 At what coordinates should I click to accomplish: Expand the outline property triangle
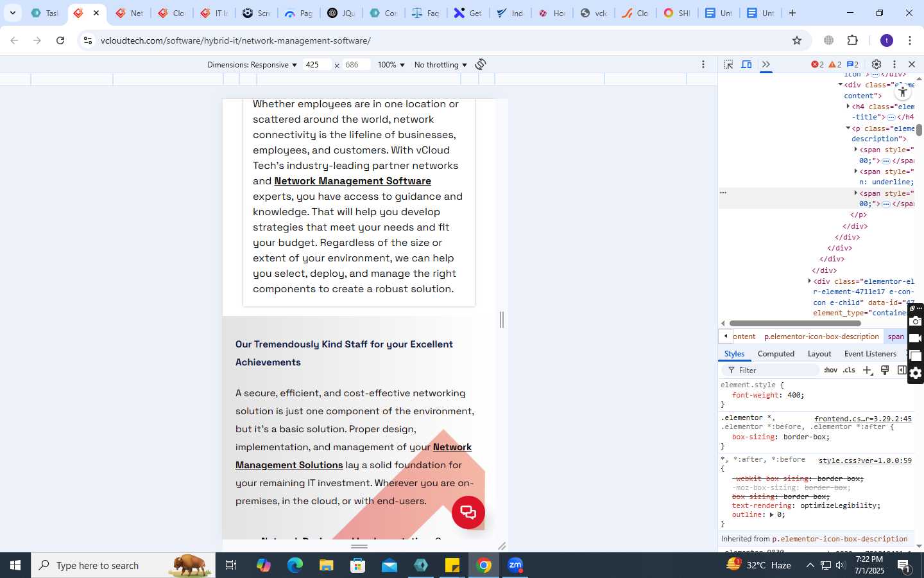[771, 515]
